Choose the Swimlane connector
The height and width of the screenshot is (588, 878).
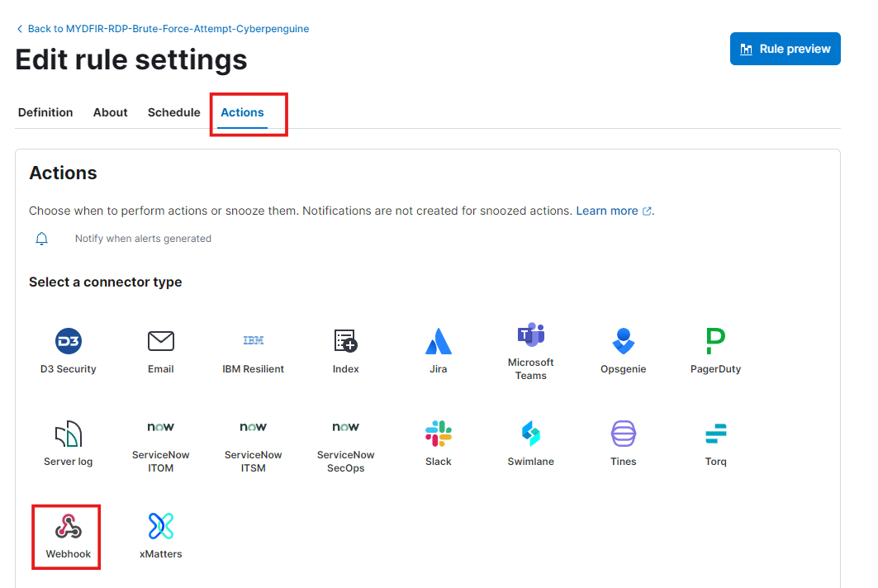pos(531,443)
